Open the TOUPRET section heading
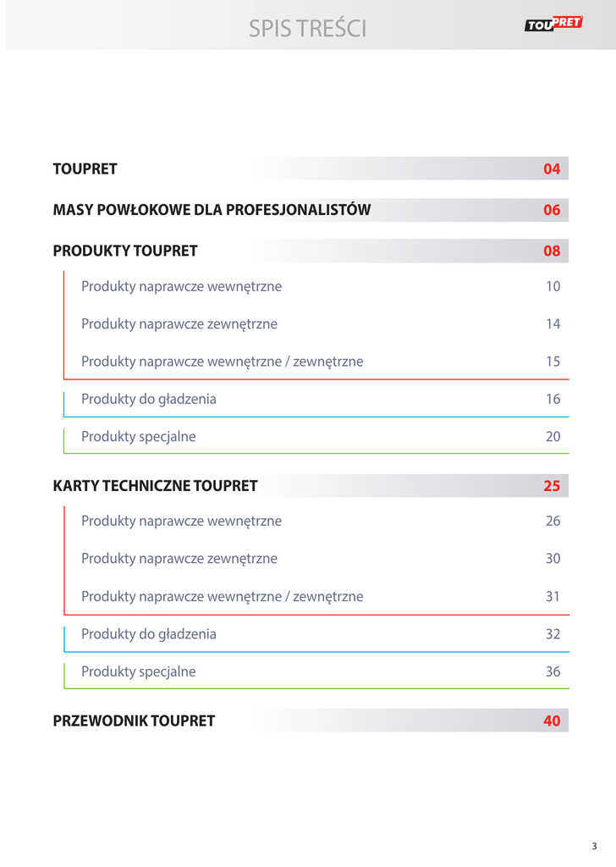This screenshot has height=867, width=616. coord(85,168)
